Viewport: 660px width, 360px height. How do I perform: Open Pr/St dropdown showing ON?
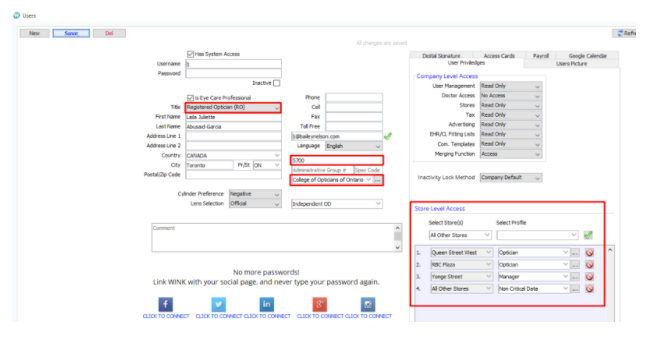coord(267,165)
